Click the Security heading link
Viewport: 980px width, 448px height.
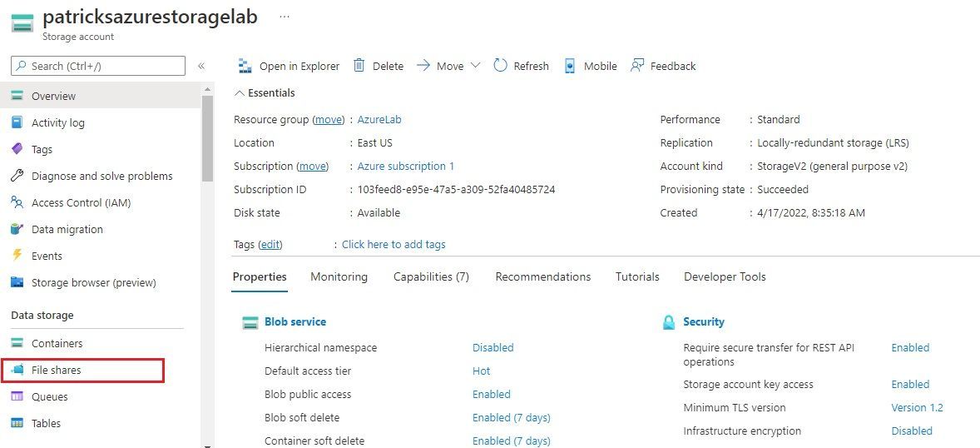[704, 321]
